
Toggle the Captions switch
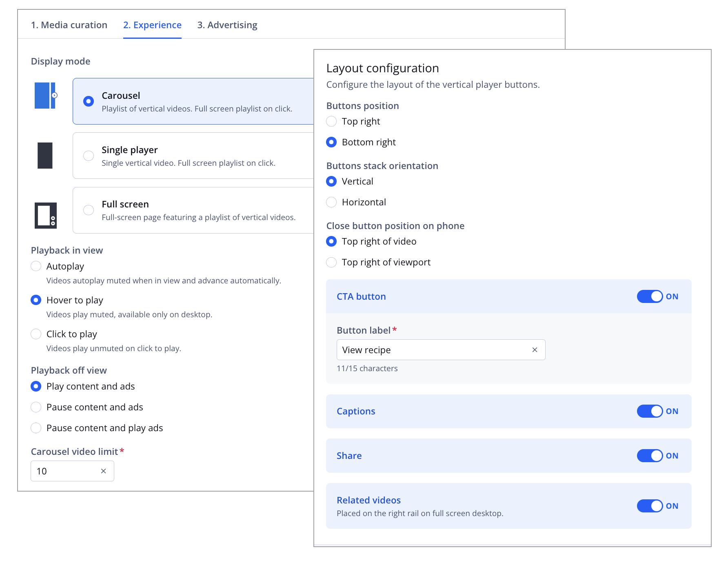[650, 411]
